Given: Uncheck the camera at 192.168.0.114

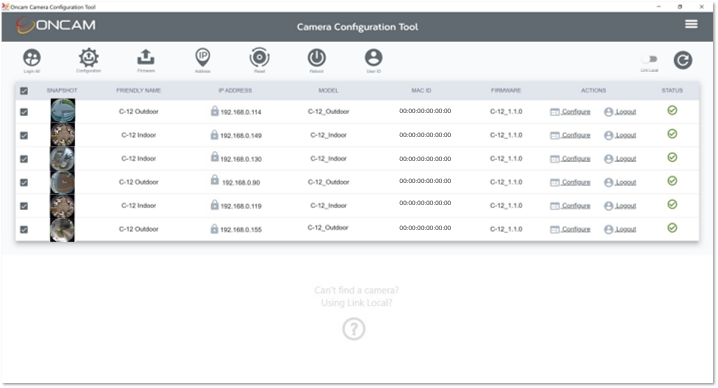Looking at the screenshot, I should coord(24,112).
